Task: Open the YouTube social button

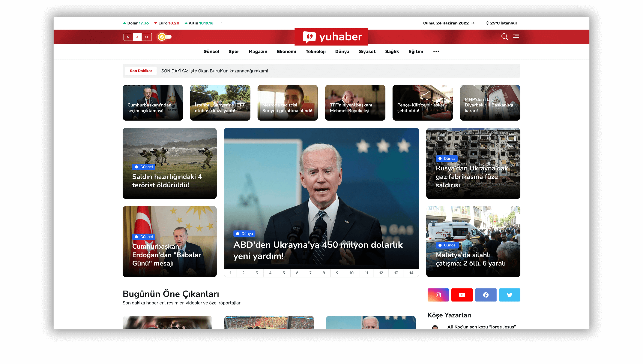Action: tap(462, 295)
